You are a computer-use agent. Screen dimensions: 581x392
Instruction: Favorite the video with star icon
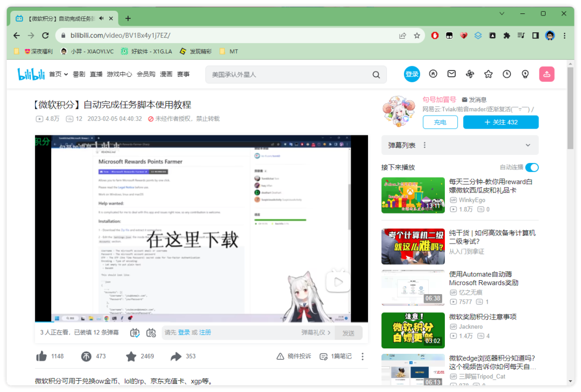[131, 357]
